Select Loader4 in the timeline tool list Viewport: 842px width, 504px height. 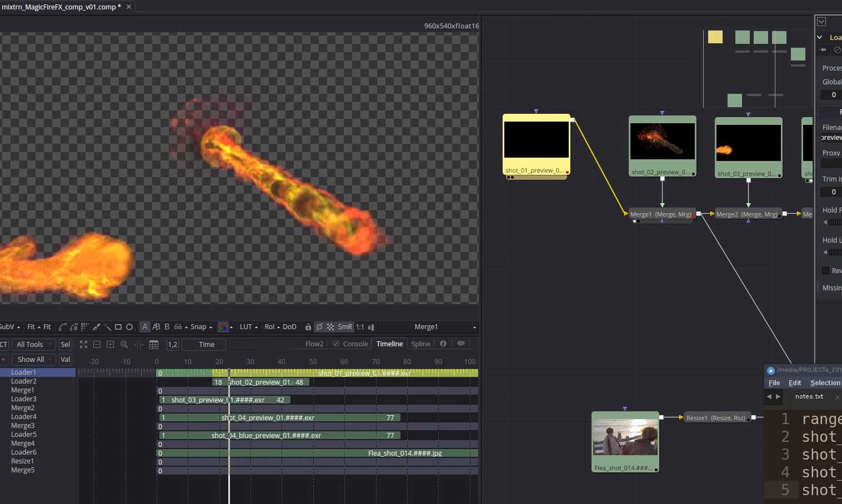pos(24,416)
